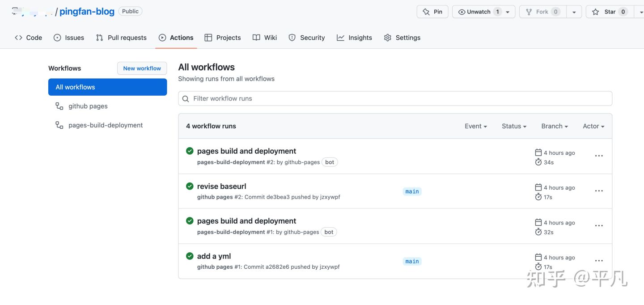Select the Actions tab

coord(176,38)
